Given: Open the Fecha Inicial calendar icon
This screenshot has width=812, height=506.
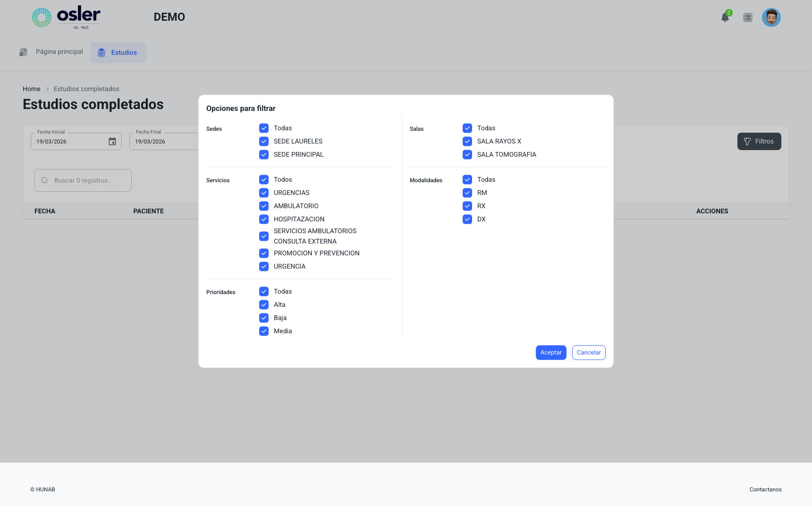Looking at the screenshot, I should pos(112,142).
